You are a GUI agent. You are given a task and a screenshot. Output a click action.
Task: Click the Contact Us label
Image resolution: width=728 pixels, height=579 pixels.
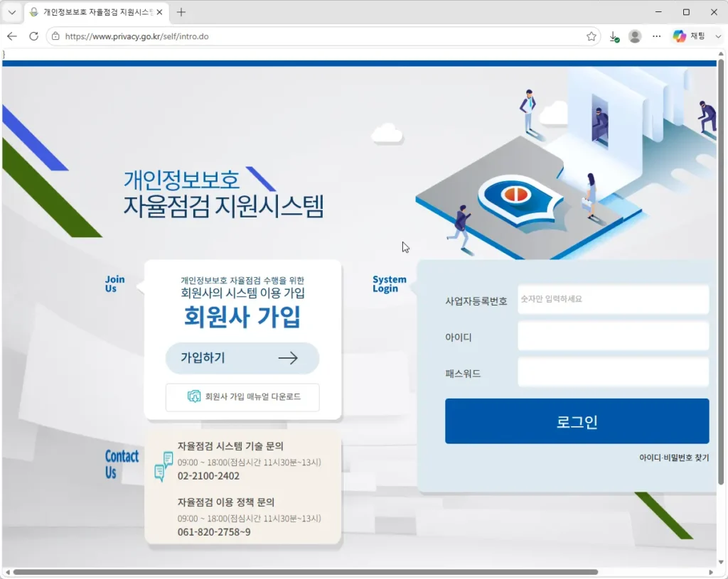point(122,464)
